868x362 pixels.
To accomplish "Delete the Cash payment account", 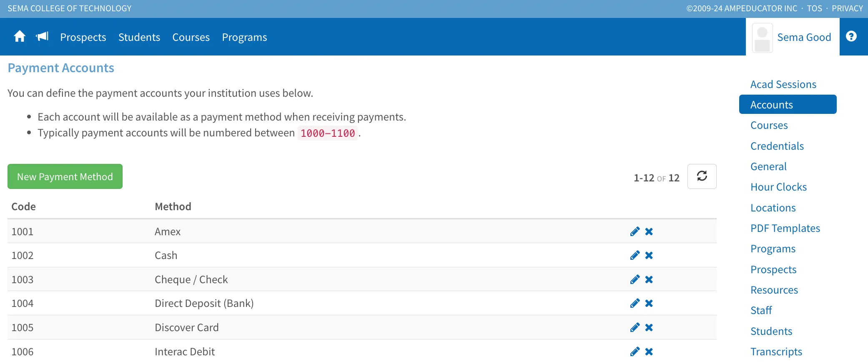I will [649, 255].
